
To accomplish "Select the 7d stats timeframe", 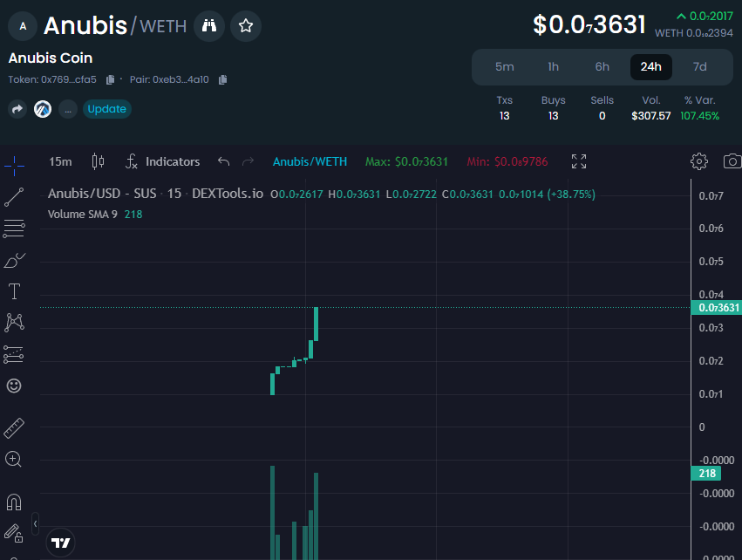I will (x=700, y=67).
